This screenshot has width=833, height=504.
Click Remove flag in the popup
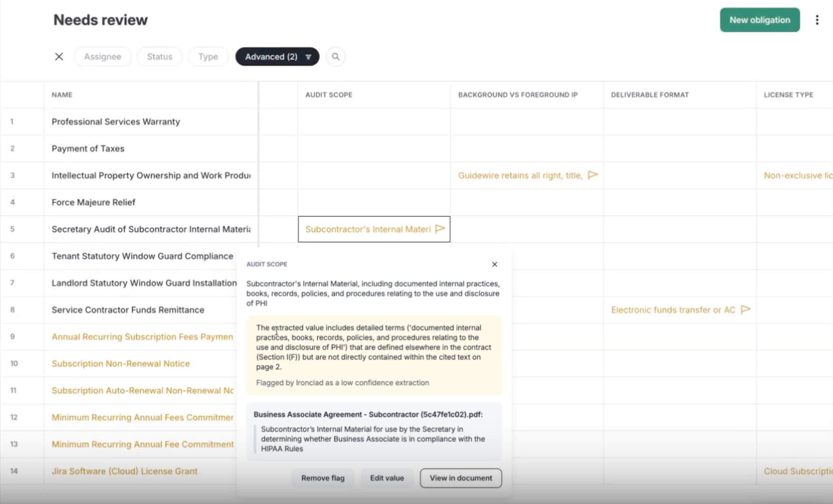(323, 478)
